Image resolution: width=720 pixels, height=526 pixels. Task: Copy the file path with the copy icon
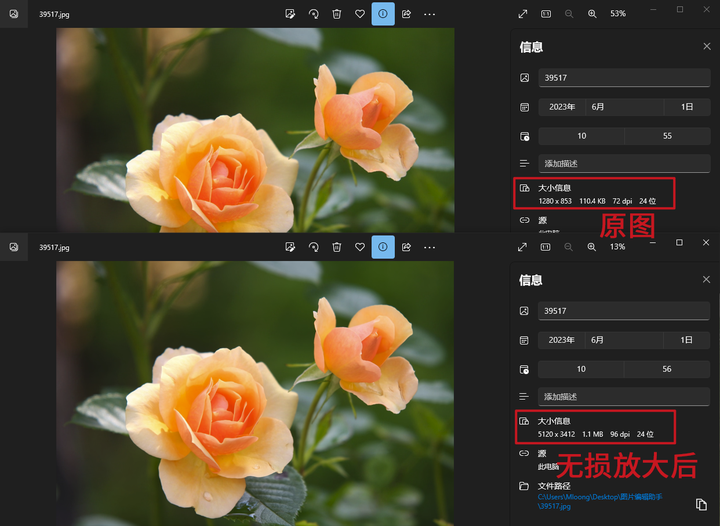tap(701, 504)
